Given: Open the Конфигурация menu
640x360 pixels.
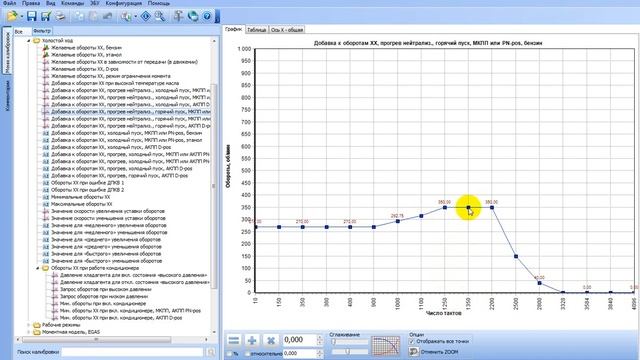Looking at the screenshot, I should click(124, 3).
